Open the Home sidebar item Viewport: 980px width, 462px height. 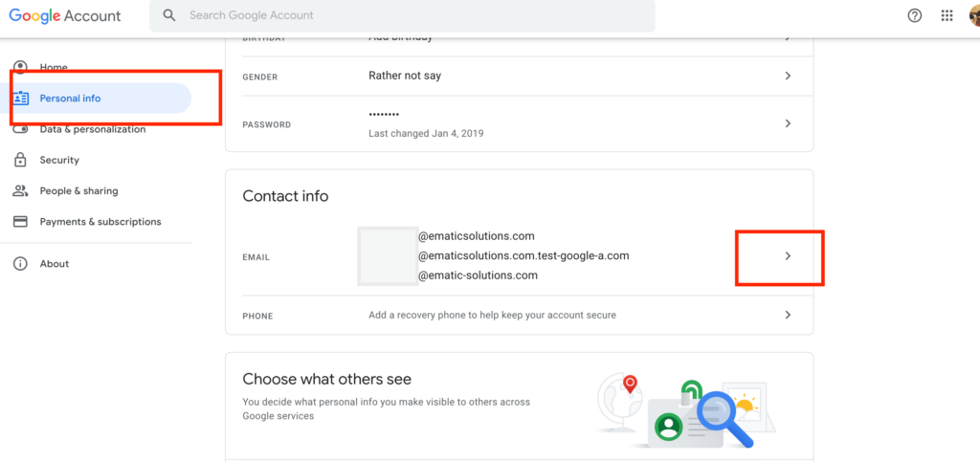point(54,68)
